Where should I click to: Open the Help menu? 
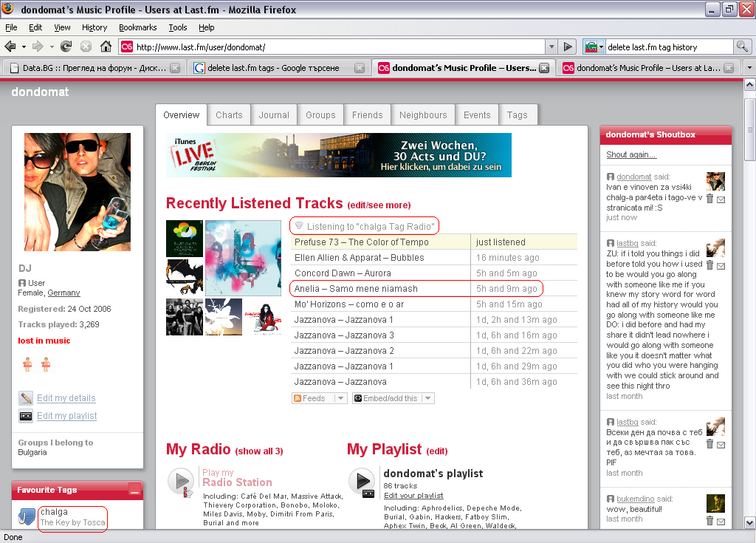206,27
